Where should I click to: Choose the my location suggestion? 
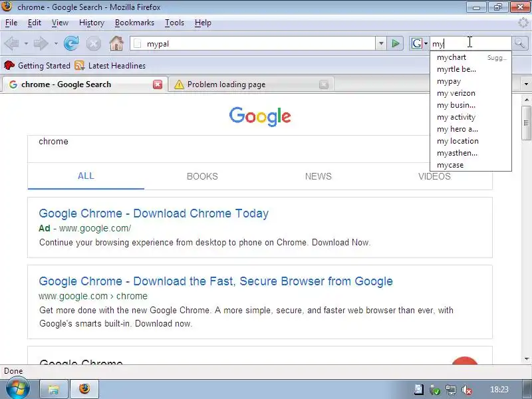pos(471,141)
